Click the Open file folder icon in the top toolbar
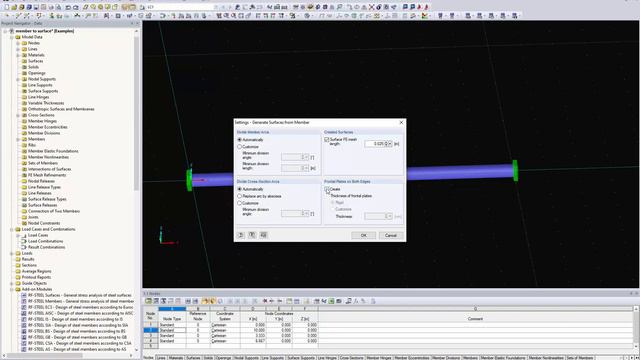The height and width of the screenshot is (360, 640). click(x=14, y=7)
